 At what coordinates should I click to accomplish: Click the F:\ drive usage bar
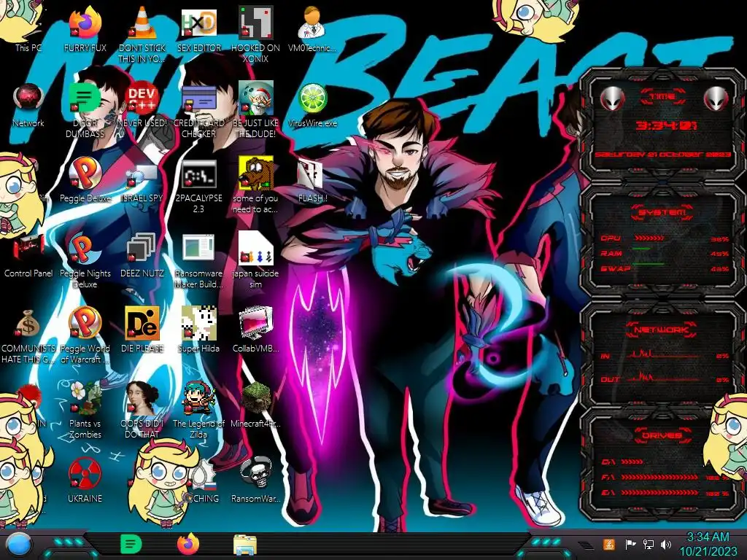click(659, 477)
